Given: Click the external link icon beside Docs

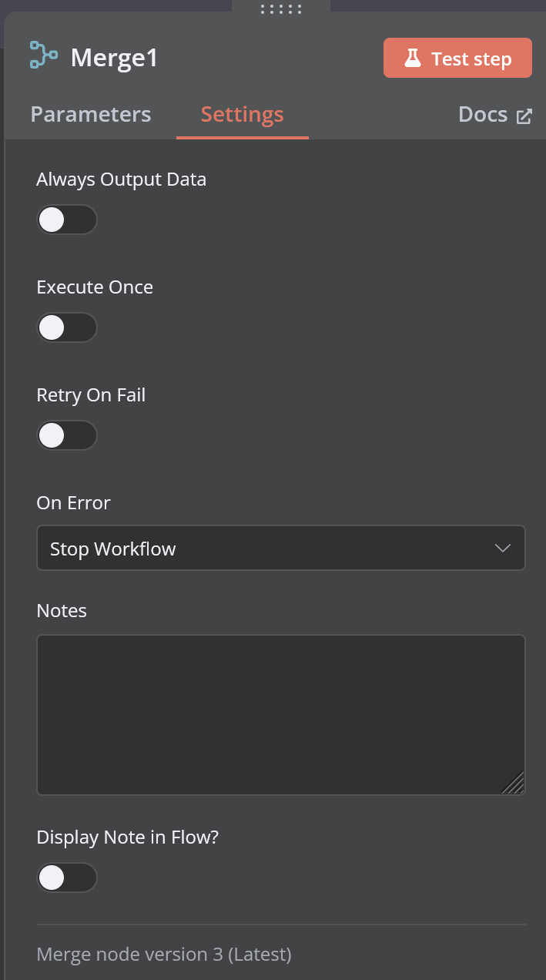Looking at the screenshot, I should (x=524, y=116).
